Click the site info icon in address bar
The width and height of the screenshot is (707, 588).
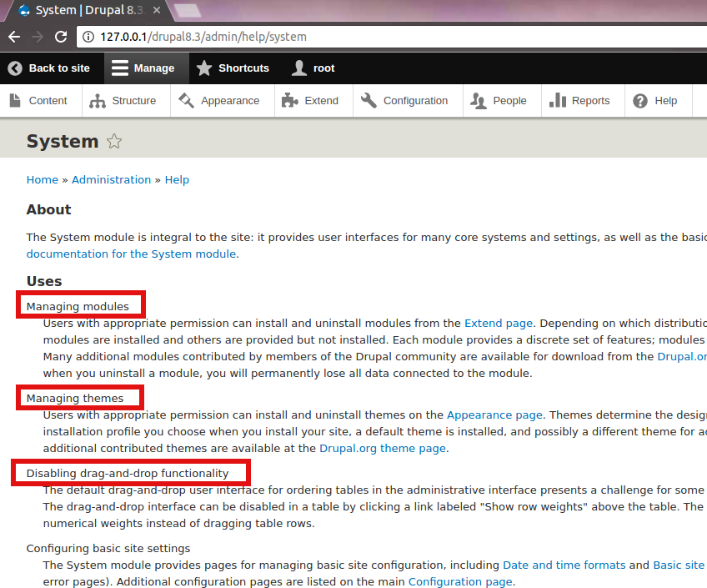[x=88, y=37]
